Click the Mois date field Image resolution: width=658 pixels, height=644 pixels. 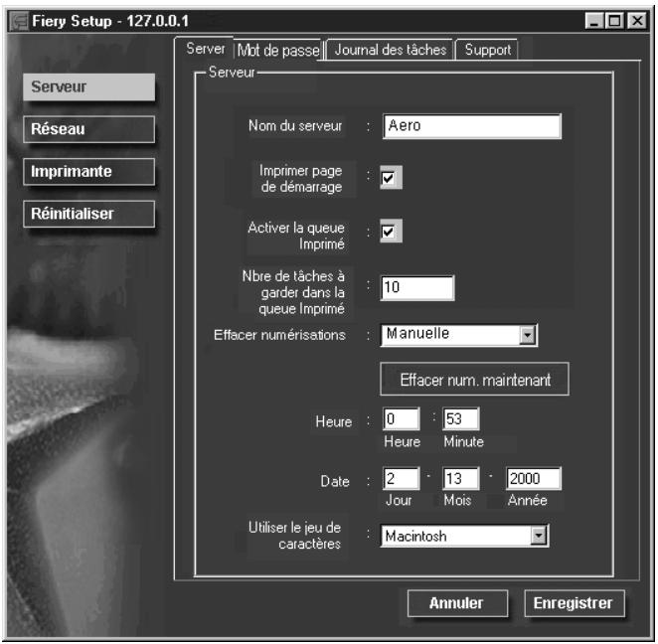461,478
